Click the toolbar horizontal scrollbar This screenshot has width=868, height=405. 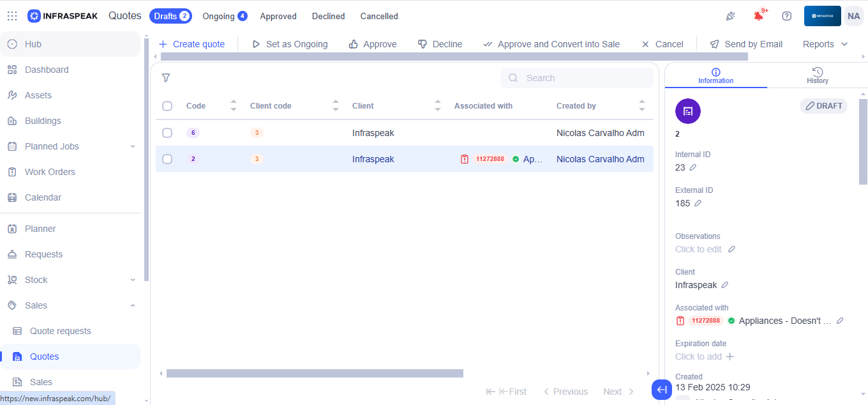(454, 57)
